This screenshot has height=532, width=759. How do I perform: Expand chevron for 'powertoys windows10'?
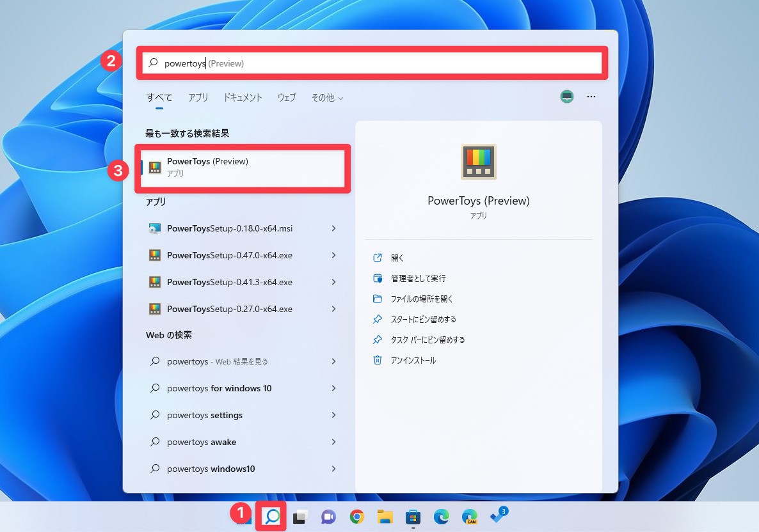[x=333, y=469]
